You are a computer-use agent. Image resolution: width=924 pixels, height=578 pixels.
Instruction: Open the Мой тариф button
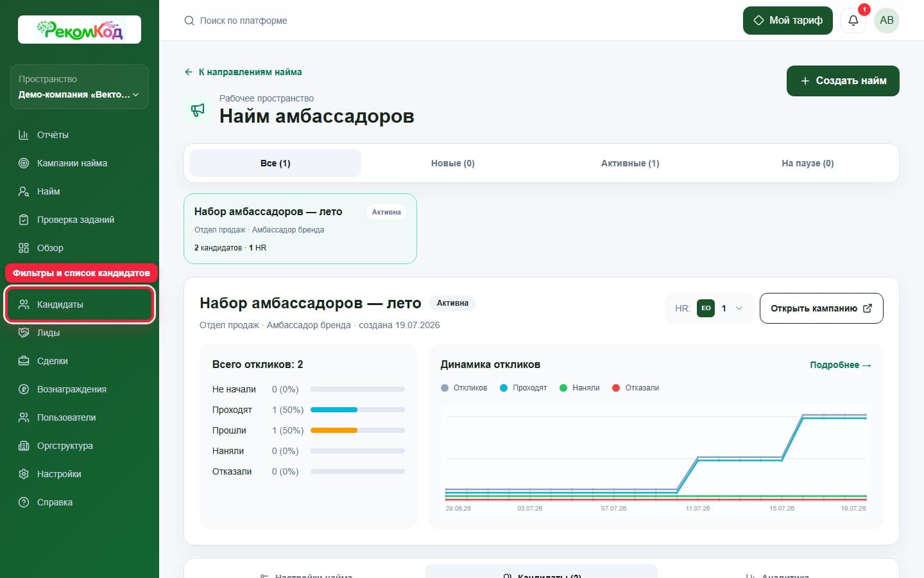[x=787, y=21]
